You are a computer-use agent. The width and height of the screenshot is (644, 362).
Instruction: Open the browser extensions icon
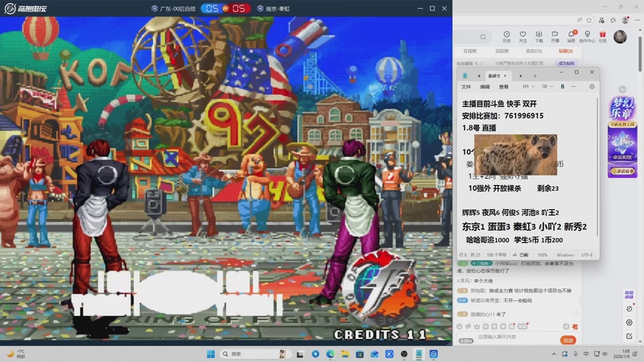(x=601, y=19)
